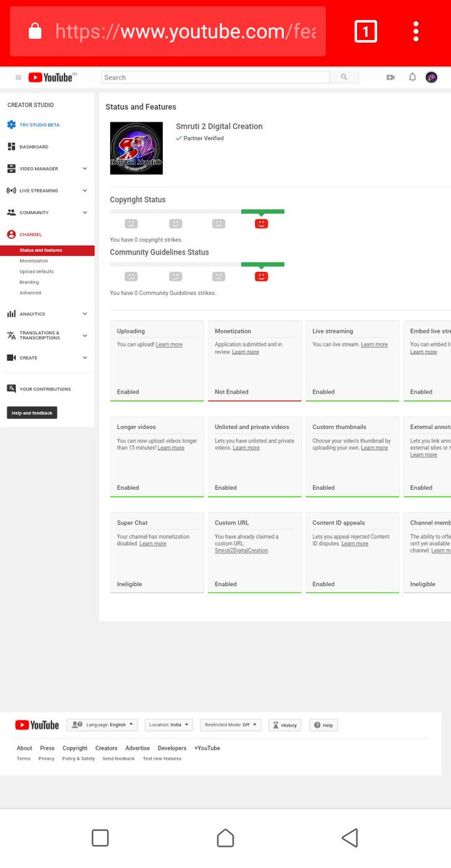Tap the Android home button
Image resolution: width=451 pixels, height=868 pixels.
click(x=225, y=838)
